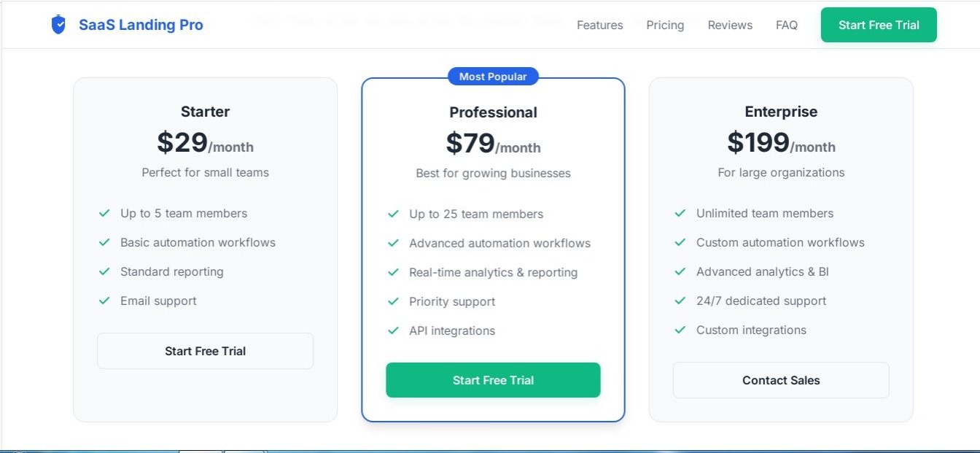Select the Enterprise plan heading

click(781, 112)
